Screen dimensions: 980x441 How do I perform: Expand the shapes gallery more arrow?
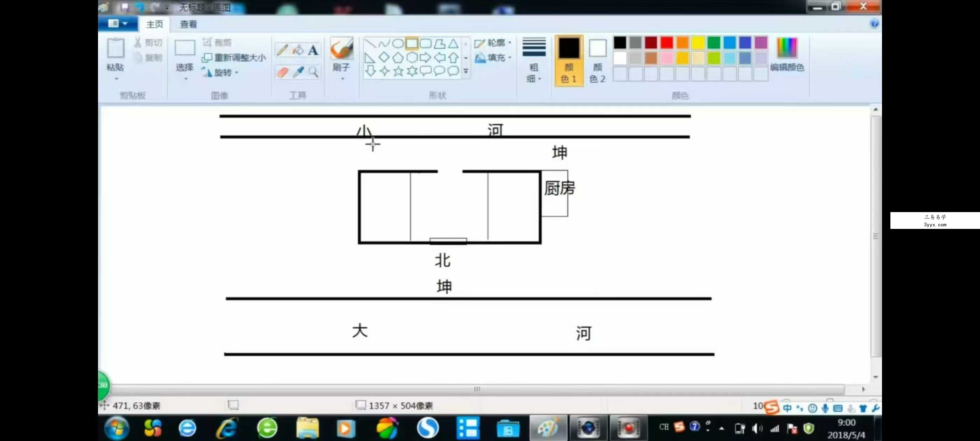point(465,71)
